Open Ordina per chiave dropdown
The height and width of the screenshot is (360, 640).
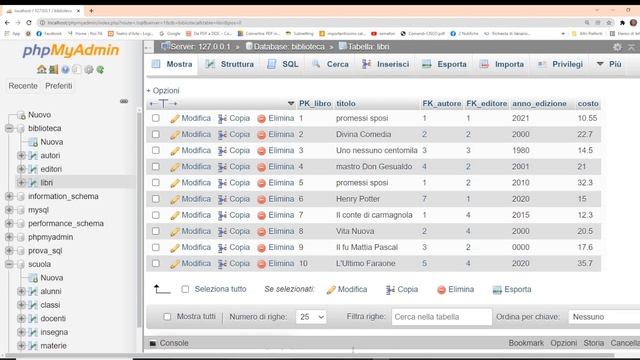tap(604, 317)
